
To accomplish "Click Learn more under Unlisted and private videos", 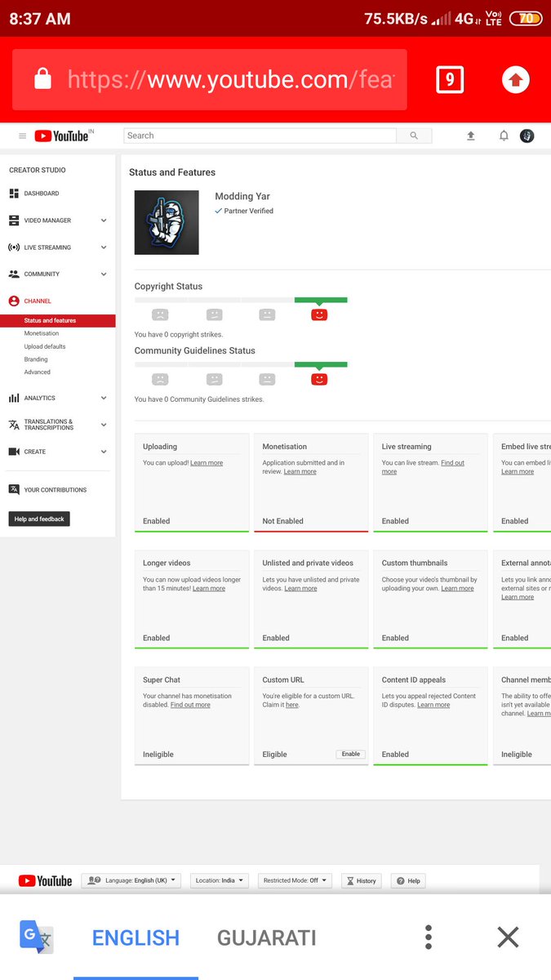I will tap(300, 589).
